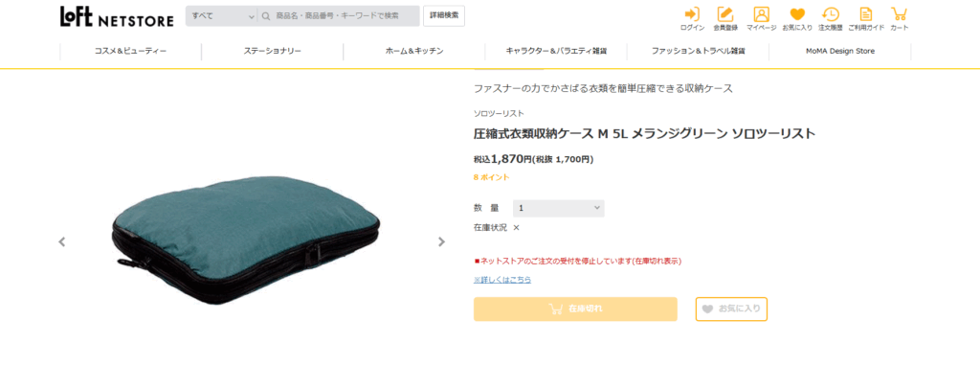Open the 数量 quantity dropdown
This screenshot has height=389, width=980.
pos(559,208)
